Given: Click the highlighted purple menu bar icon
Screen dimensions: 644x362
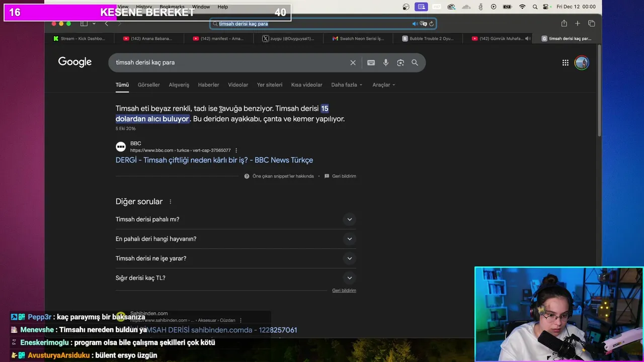Looking at the screenshot, I should 421,7.
